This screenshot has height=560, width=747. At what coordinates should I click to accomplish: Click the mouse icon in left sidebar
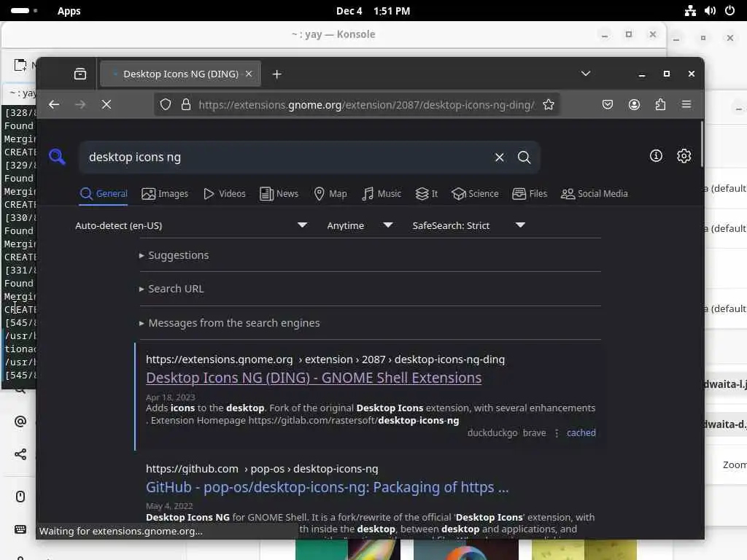click(x=20, y=497)
